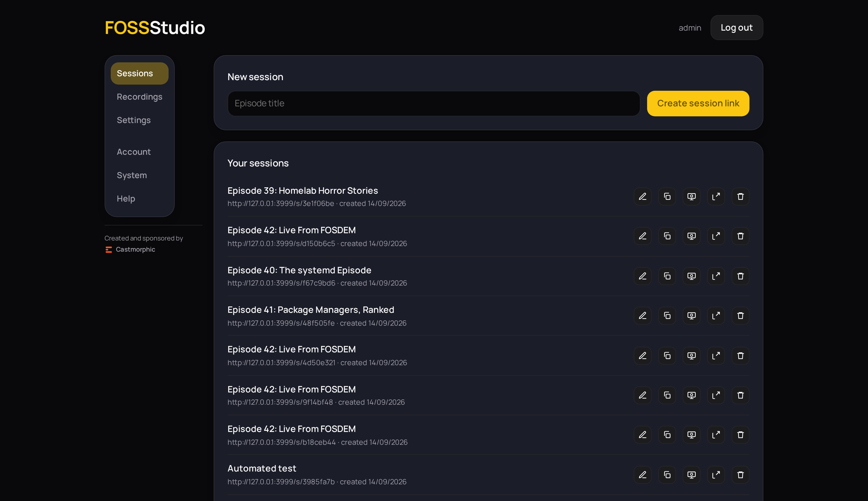Click pencil icon for session 4d50e321

[642, 355]
